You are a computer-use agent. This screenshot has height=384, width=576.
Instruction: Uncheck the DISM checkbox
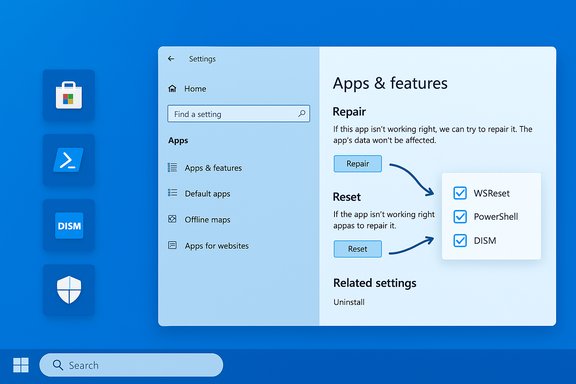click(460, 241)
